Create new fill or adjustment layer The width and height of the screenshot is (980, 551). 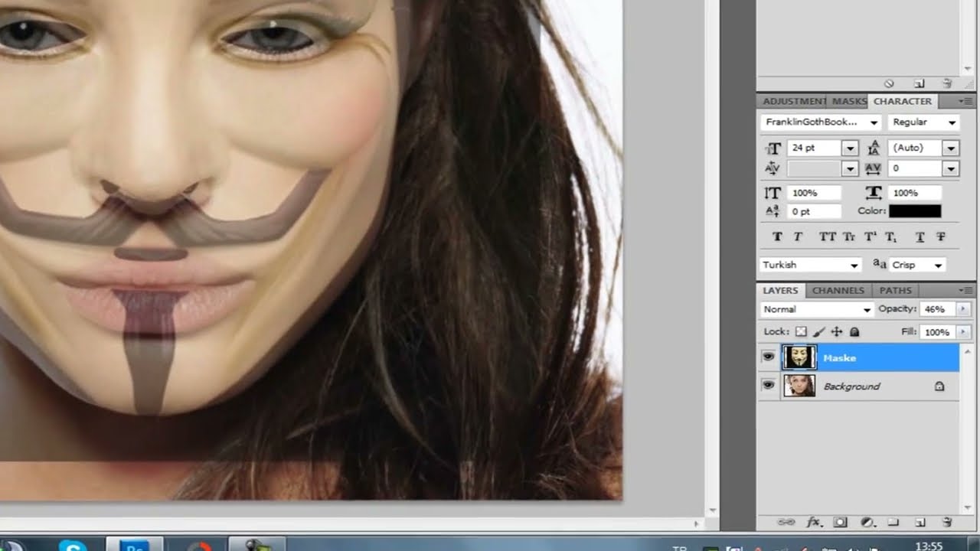click(867, 522)
